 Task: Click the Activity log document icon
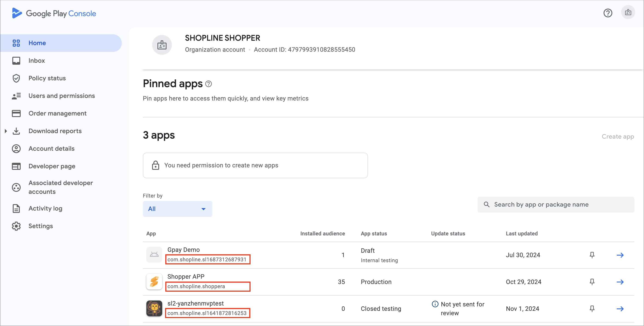click(x=16, y=208)
